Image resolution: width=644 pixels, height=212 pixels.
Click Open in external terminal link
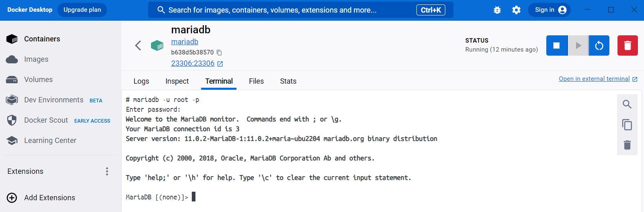[594, 79]
